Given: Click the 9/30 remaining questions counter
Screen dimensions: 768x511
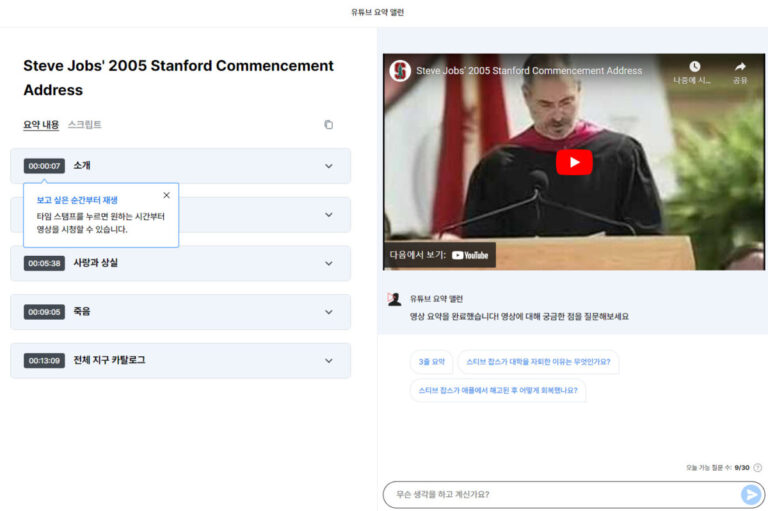Looking at the screenshot, I should (742, 468).
